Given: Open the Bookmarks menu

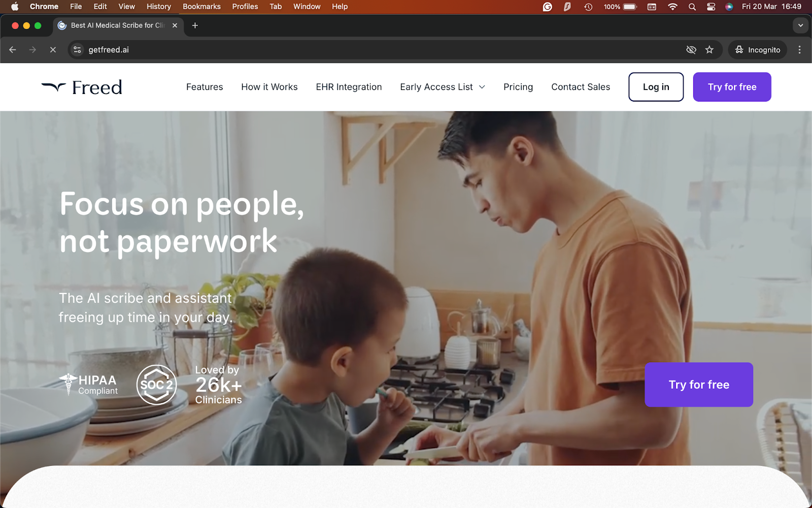Looking at the screenshot, I should tap(201, 7).
